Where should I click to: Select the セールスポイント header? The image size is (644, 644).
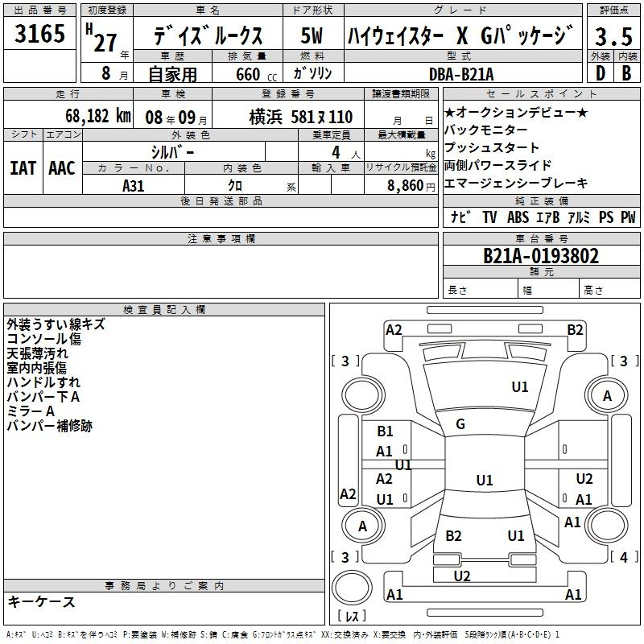pyautogui.click(x=542, y=93)
